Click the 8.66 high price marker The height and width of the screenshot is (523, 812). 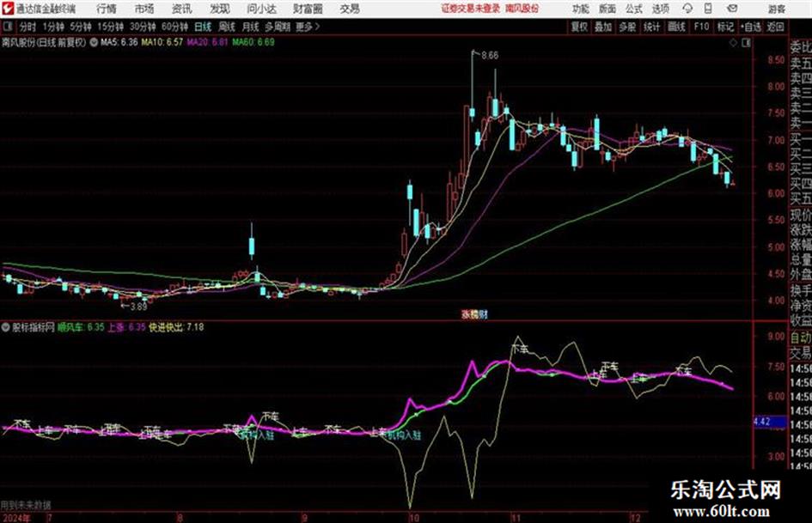pos(490,56)
